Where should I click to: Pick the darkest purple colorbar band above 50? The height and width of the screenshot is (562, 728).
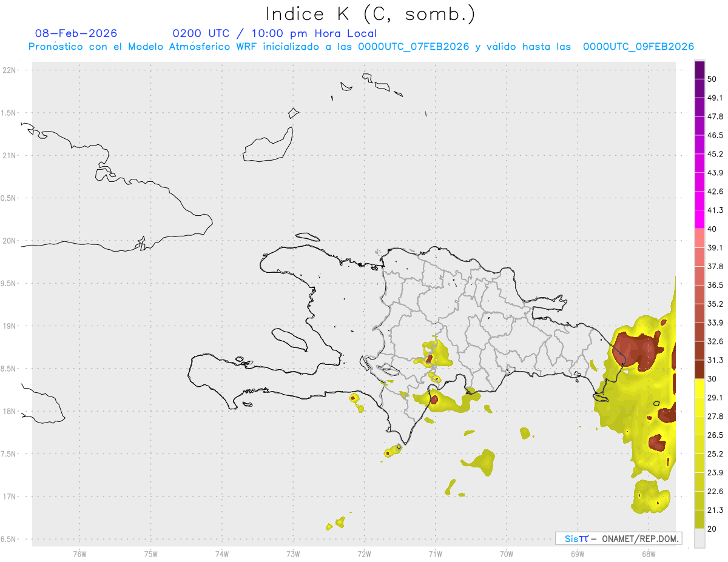699,70
